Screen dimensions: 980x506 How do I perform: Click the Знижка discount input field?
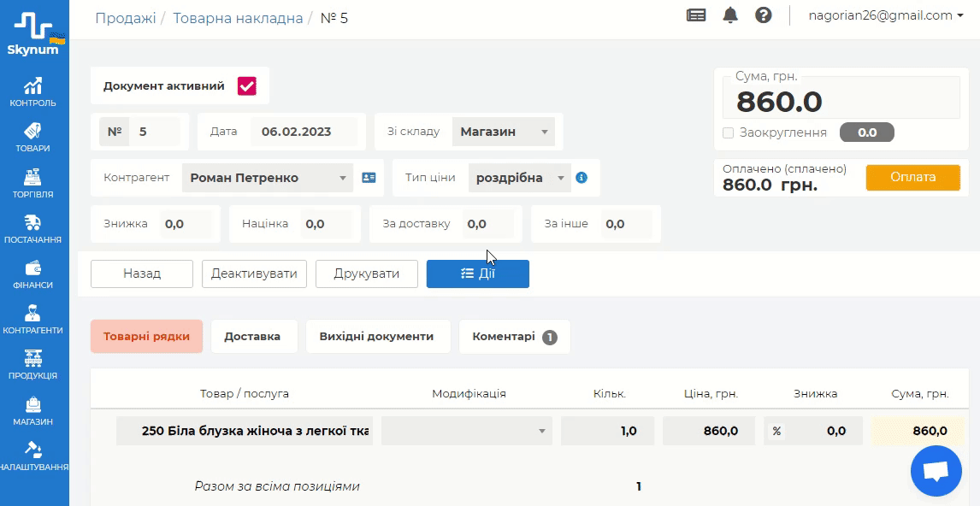[186, 224]
